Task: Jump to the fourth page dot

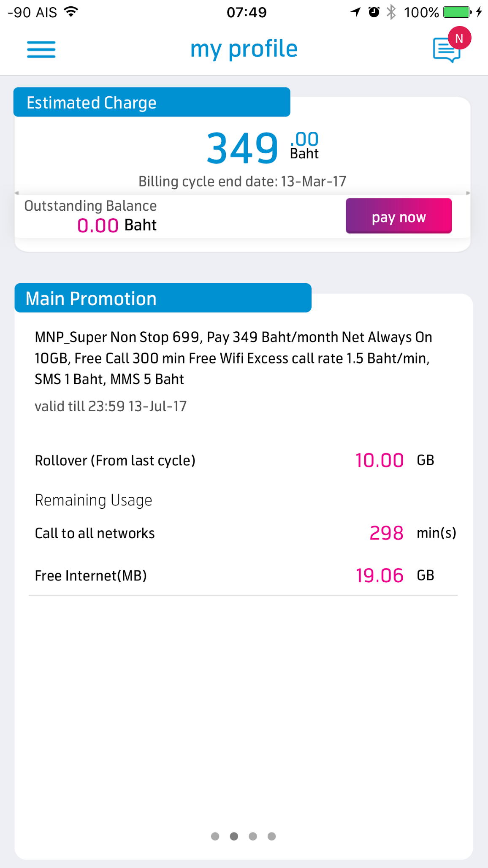Action: (272, 836)
